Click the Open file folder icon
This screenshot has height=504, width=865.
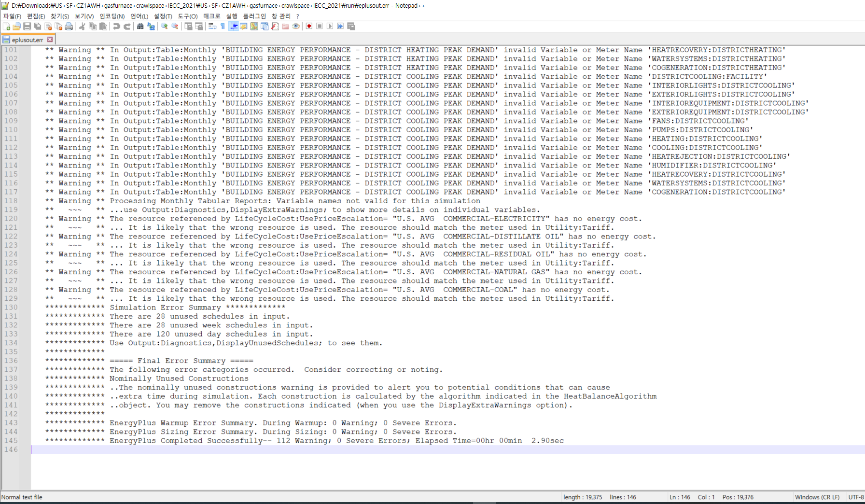tap(17, 26)
